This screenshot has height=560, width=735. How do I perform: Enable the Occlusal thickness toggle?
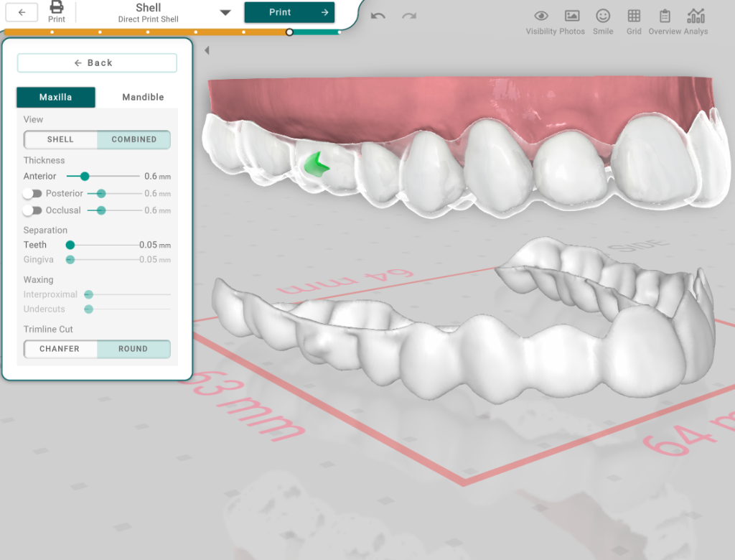[32, 210]
